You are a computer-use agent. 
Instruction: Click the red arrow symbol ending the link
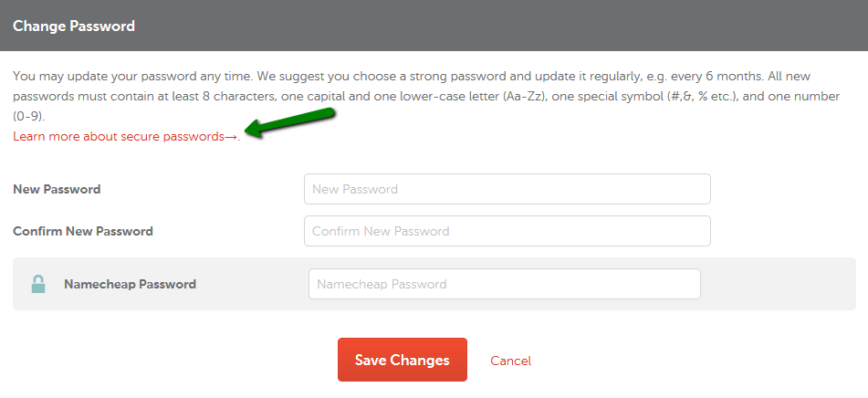(x=231, y=137)
